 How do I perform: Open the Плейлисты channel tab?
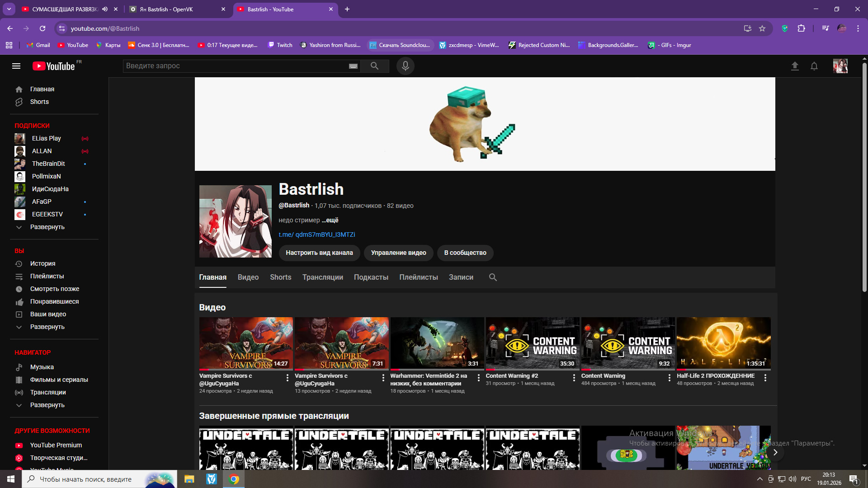coord(418,277)
